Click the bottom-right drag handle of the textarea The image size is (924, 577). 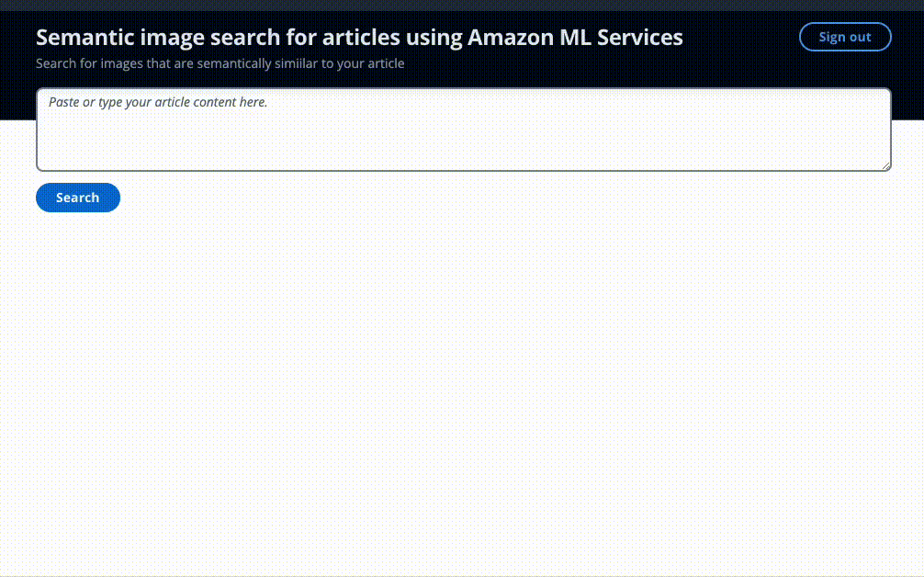pos(885,165)
